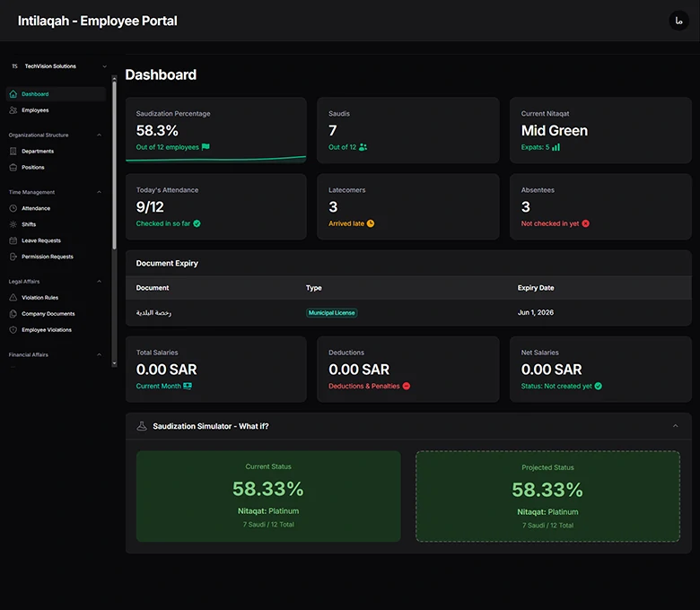Click the sidebar scrollbar down arrow
The image size is (700, 610).
pyautogui.click(x=114, y=363)
